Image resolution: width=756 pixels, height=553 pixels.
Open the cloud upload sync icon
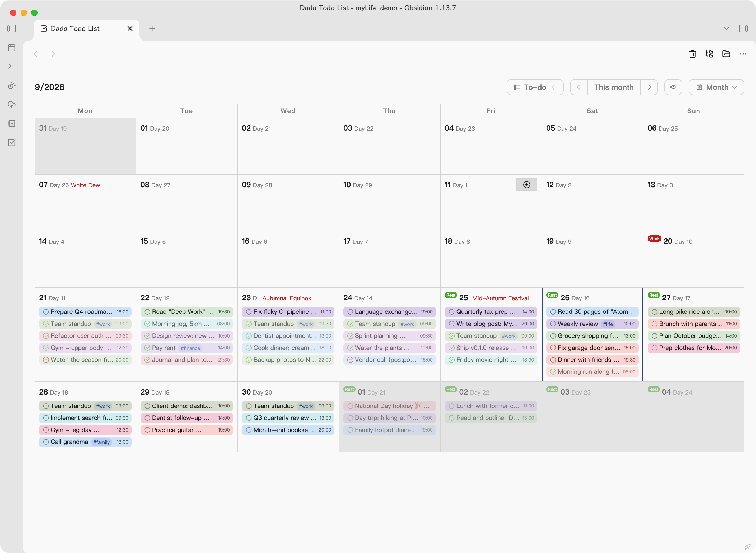pos(12,105)
